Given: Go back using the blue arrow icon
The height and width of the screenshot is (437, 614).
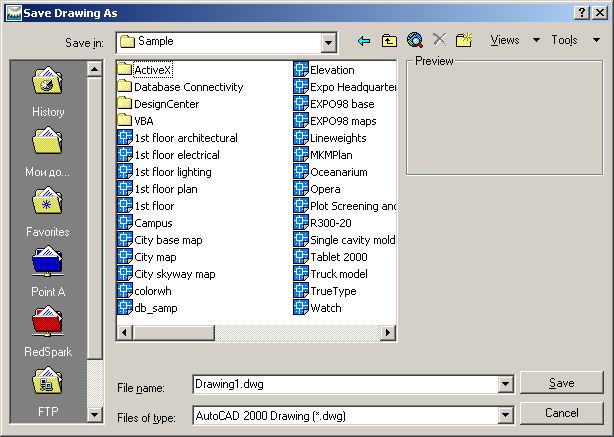Looking at the screenshot, I should click(364, 40).
